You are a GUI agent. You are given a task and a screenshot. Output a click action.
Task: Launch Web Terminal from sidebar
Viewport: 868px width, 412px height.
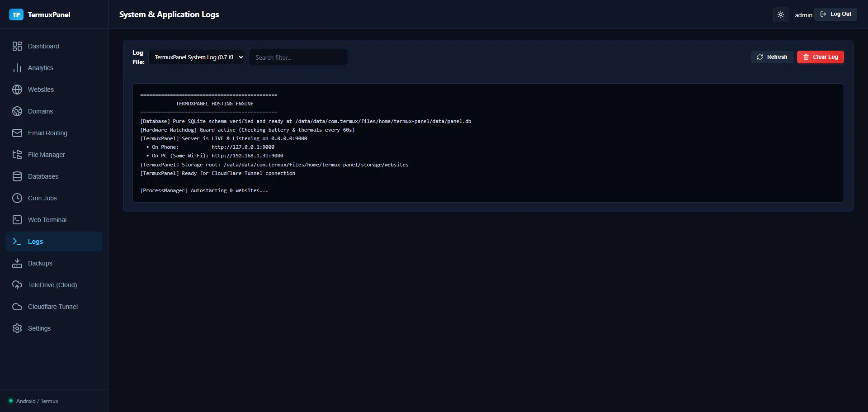[x=54, y=220]
